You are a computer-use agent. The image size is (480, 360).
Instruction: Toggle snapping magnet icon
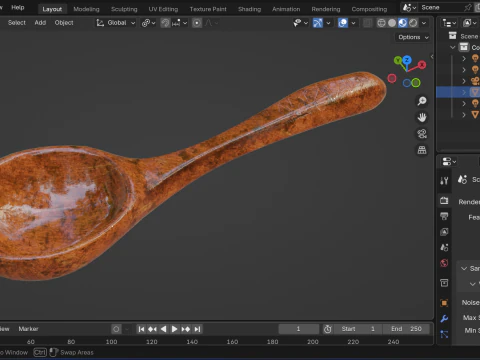[165, 23]
